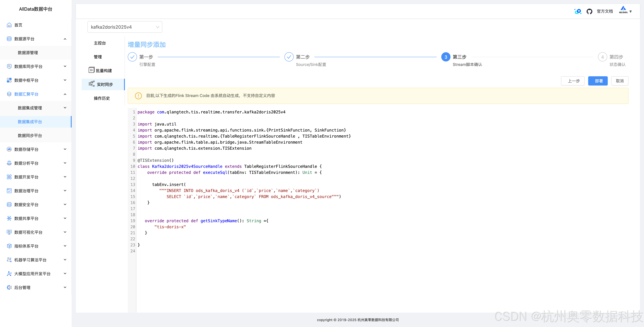The height and width of the screenshot is (327, 644).
Task: Click the home icon beside 首页
Action: (9, 25)
